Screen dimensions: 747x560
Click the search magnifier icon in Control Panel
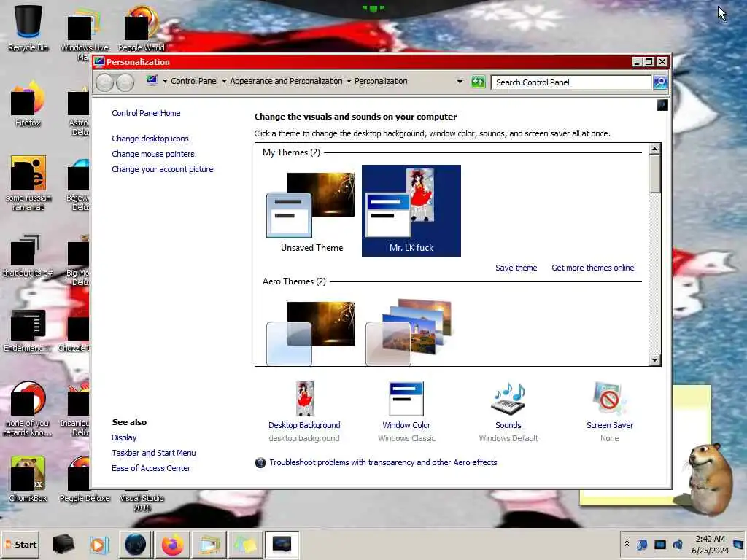coord(660,82)
